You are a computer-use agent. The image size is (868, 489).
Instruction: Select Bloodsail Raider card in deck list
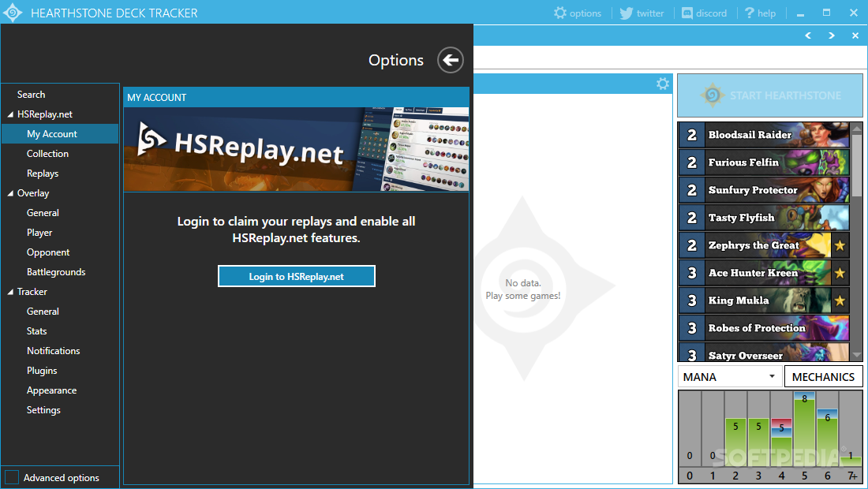(x=764, y=134)
